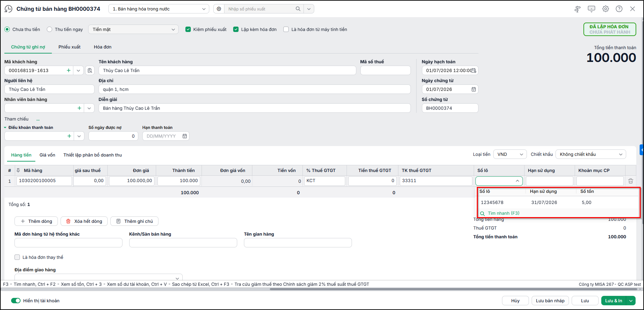Click Thêm ghi chú button
This screenshot has height=310, width=644.
134,221
